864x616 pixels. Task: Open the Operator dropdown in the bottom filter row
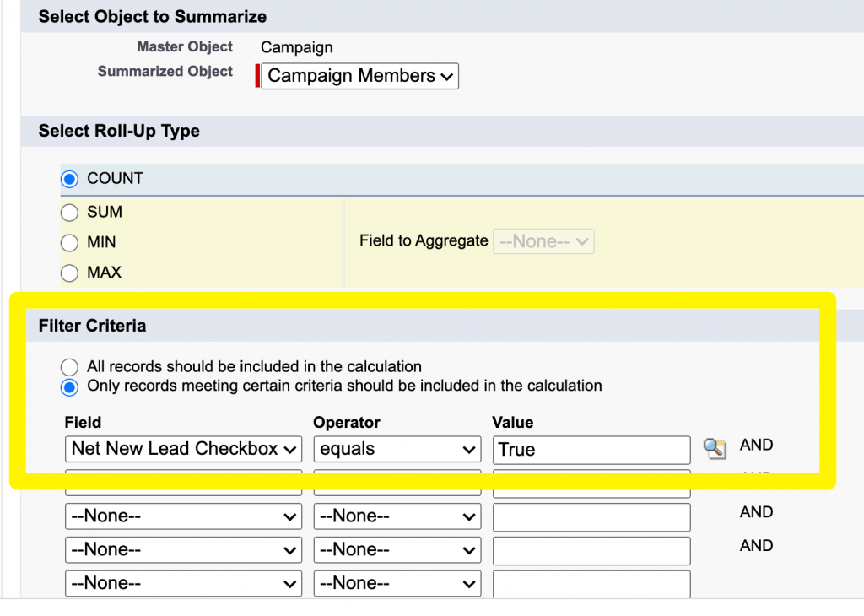click(397, 584)
